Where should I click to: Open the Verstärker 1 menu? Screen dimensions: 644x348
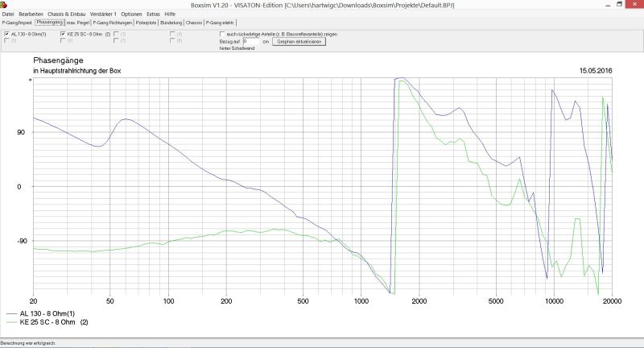point(103,14)
